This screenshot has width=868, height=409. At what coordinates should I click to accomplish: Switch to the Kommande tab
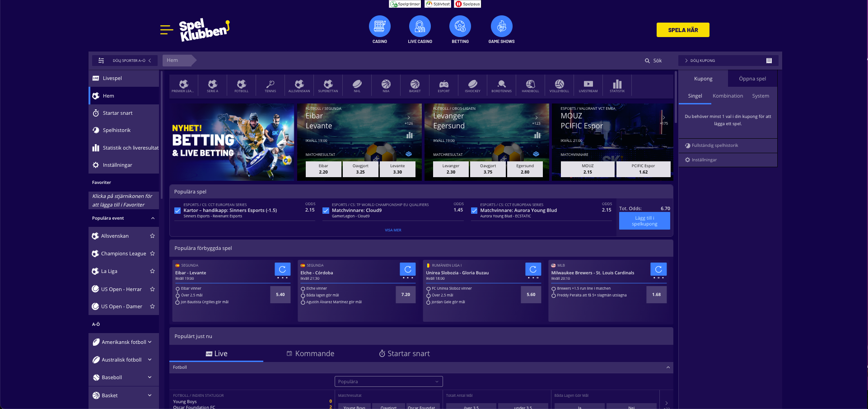311,353
